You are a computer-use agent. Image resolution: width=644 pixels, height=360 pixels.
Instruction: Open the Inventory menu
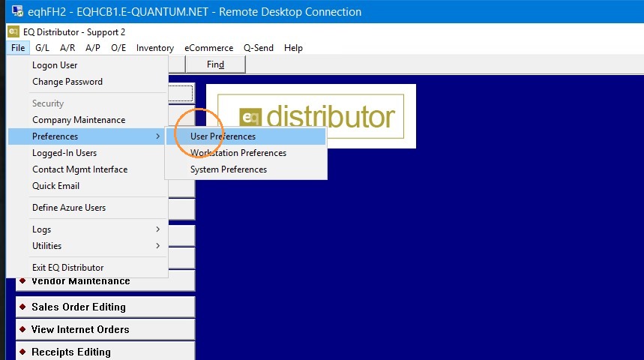pos(155,48)
